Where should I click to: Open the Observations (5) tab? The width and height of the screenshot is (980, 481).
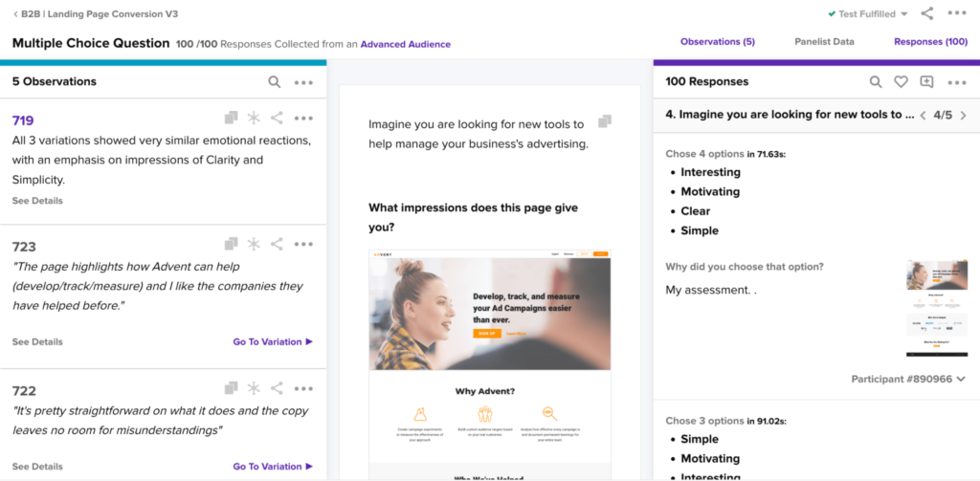718,42
